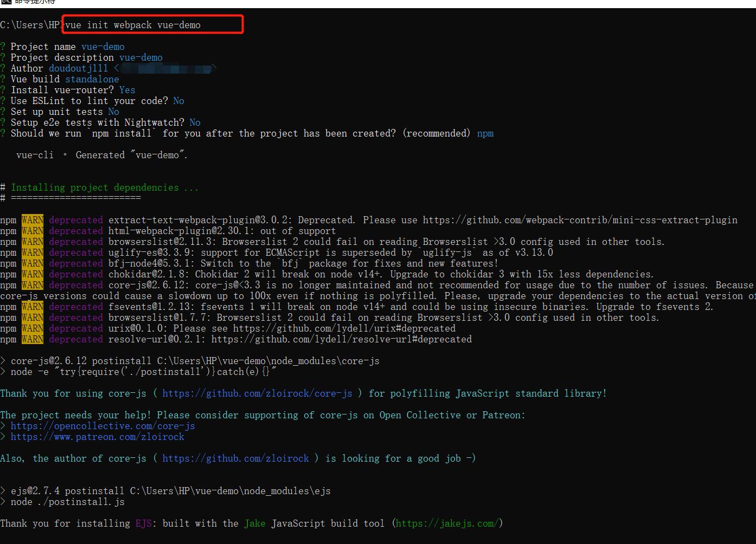Open the https://jakejs.com/ link

[x=447, y=523]
